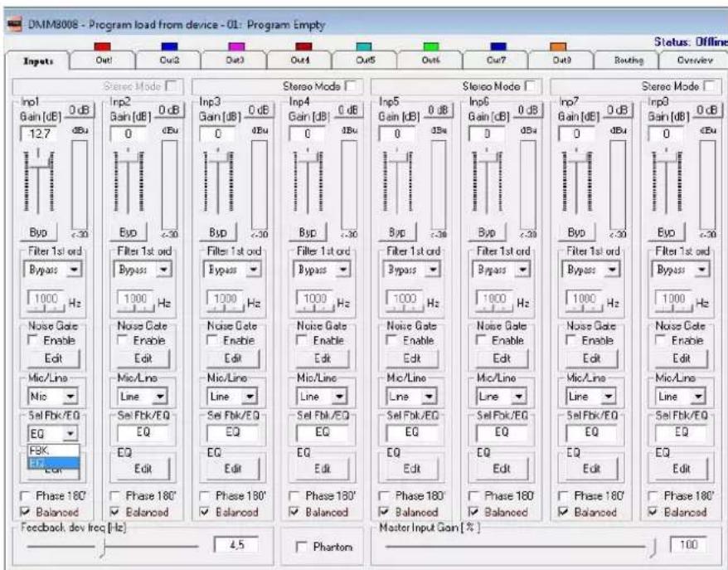Image resolution: width=728 pixels, height=570 pixels.
Task: Switch to the Out2 tab
Action: coord(169,61)
